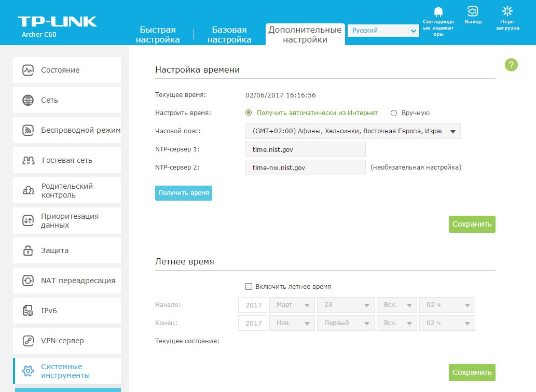Open the Состояние status sidebar item
Screen dimensions: 536x392
pyautogui.click(x=67, y=70)
